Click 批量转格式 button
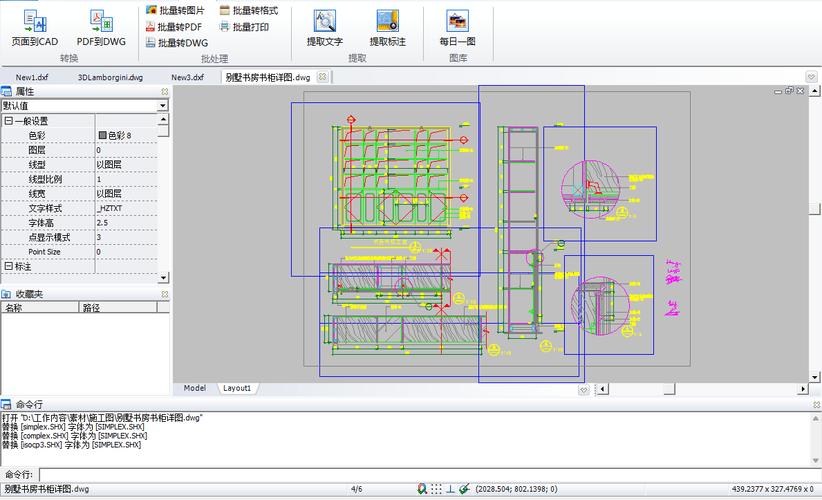Viewport: 822px width, 500px height. pos(249,10)
